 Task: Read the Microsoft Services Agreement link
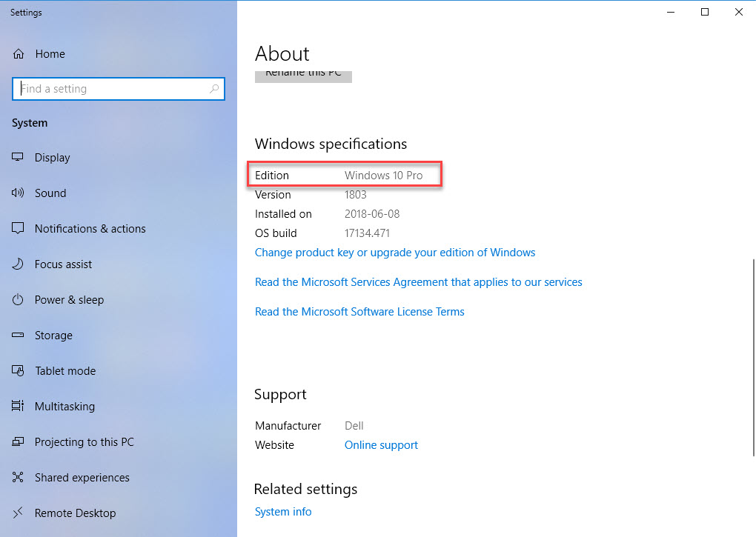click(418, 282)
